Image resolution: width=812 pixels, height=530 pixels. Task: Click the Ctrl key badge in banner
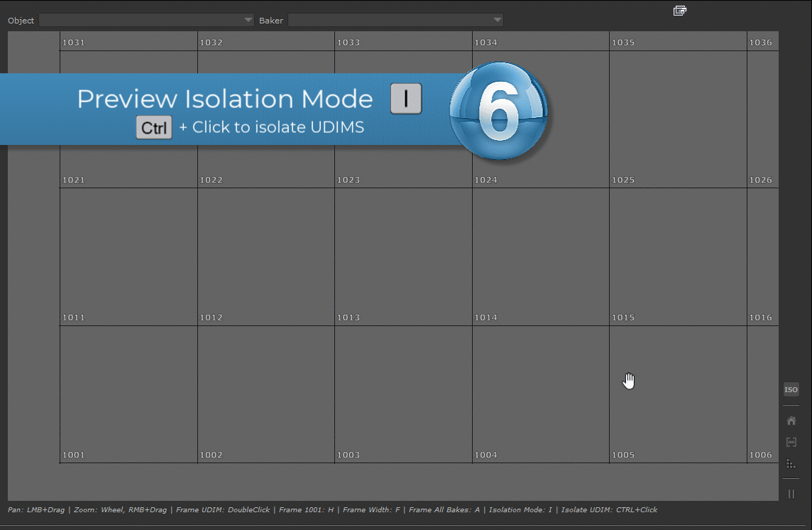(154, 128)
